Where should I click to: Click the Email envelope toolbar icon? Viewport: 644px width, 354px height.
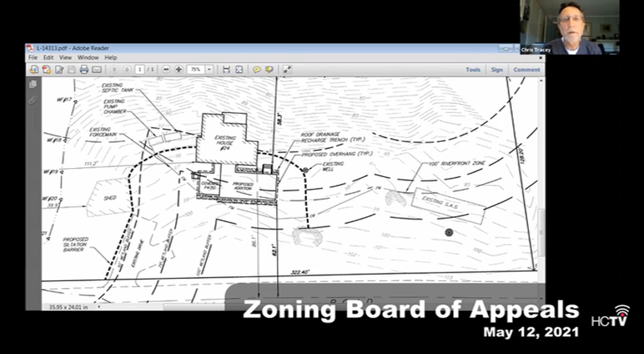(97, 70)
